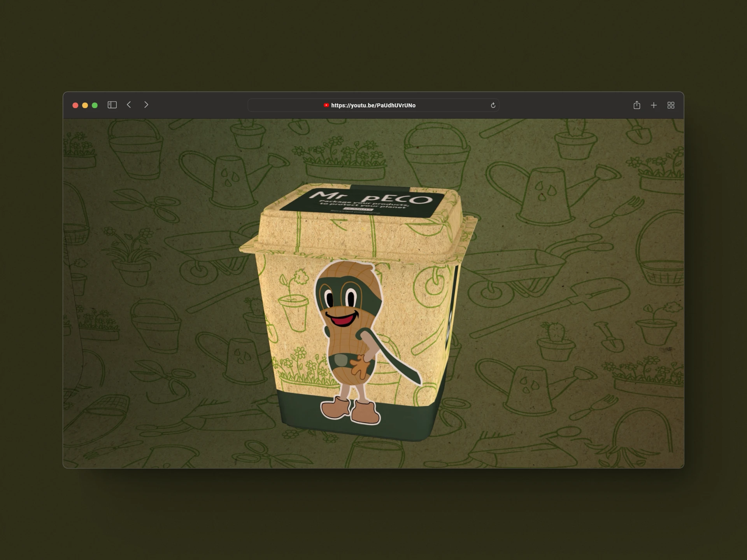Minimize with the yellow window button
The height and width of the screenshot is (560, 747).
85,105
